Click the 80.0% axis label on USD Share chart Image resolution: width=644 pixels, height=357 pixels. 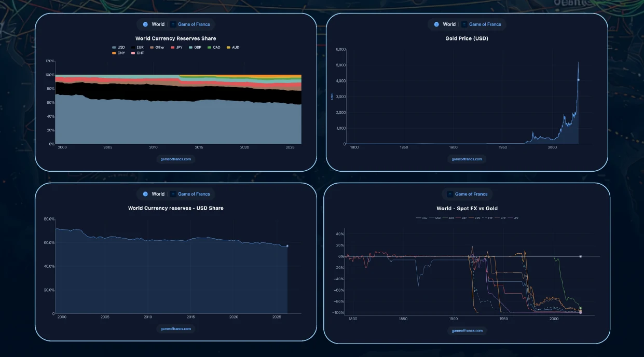49,219
